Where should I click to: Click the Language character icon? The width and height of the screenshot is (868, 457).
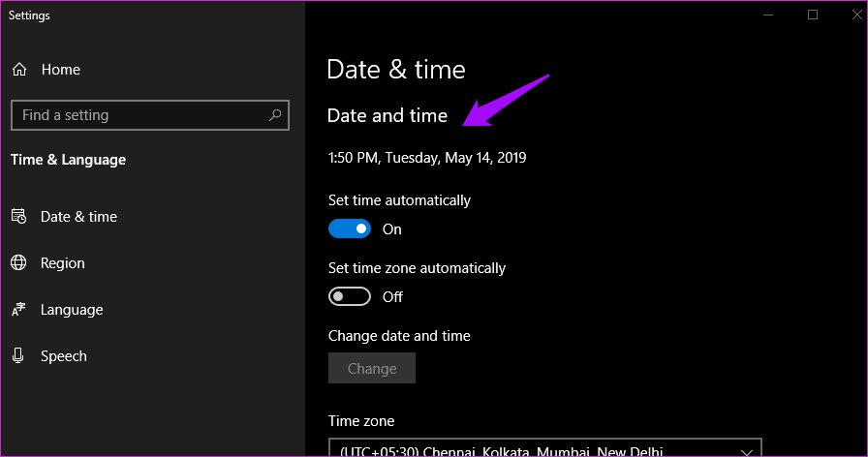pos(18,310)
